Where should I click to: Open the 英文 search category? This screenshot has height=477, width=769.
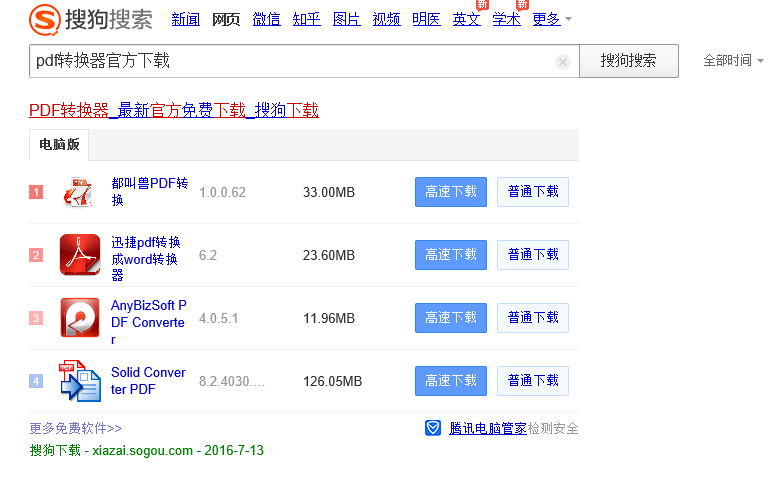pos(466,19)
